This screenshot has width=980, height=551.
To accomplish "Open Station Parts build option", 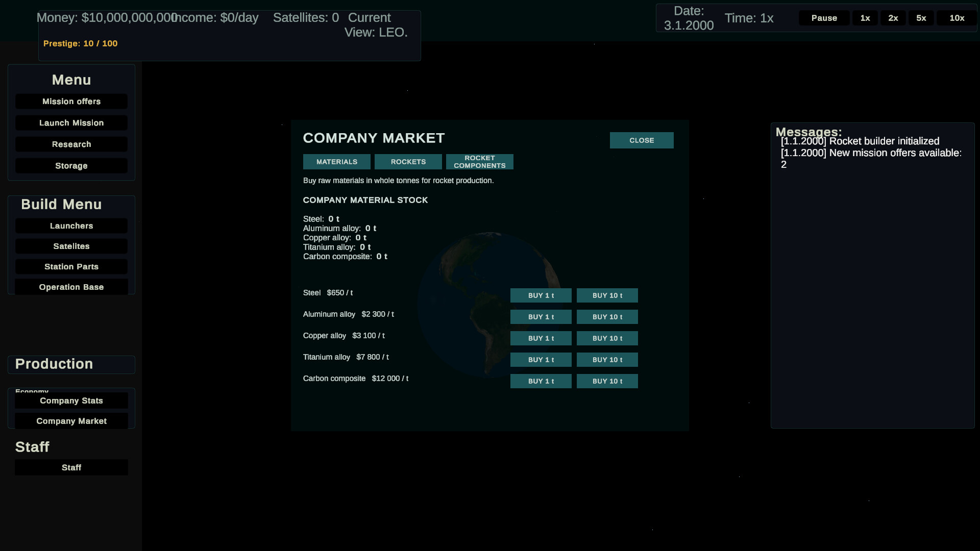I will point(71,267).
